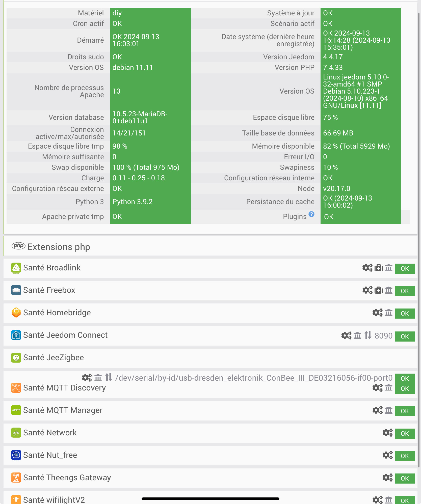Click the Broadlink medkit dependencies icon
Viewport: 421px width, 504px height.
click(378, 268)
